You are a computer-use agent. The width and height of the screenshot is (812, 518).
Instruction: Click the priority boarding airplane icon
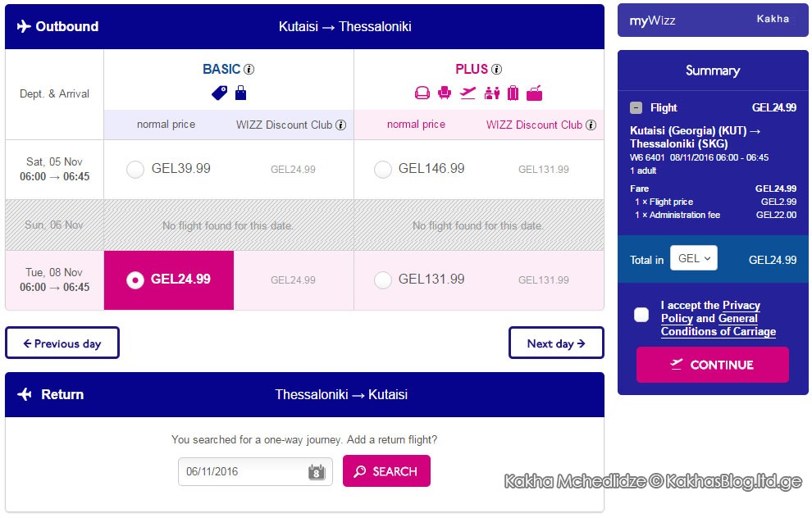[468, 93]
